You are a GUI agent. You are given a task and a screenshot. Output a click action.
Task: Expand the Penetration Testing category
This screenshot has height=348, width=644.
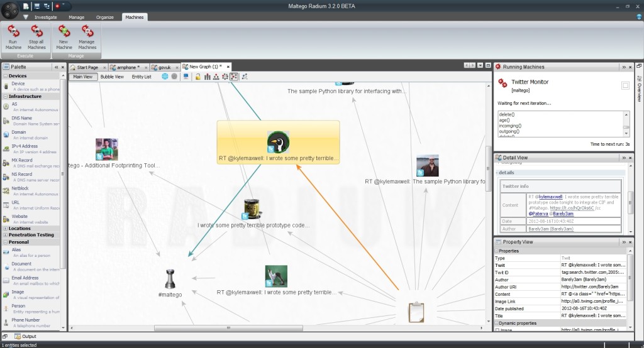coord(5,234)
